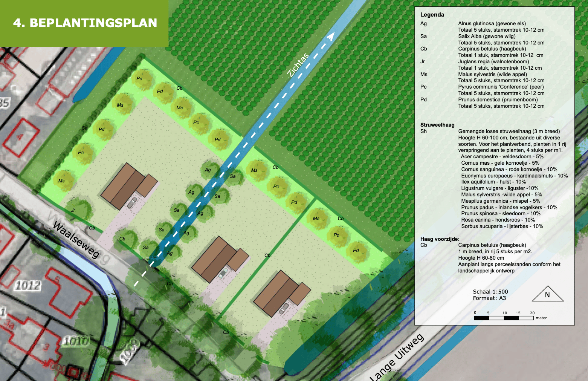Image resolution: width=588 pixels, height=381 pixels.
Task: Click parcel number 1012 on the map
Action: click(27, 286)
